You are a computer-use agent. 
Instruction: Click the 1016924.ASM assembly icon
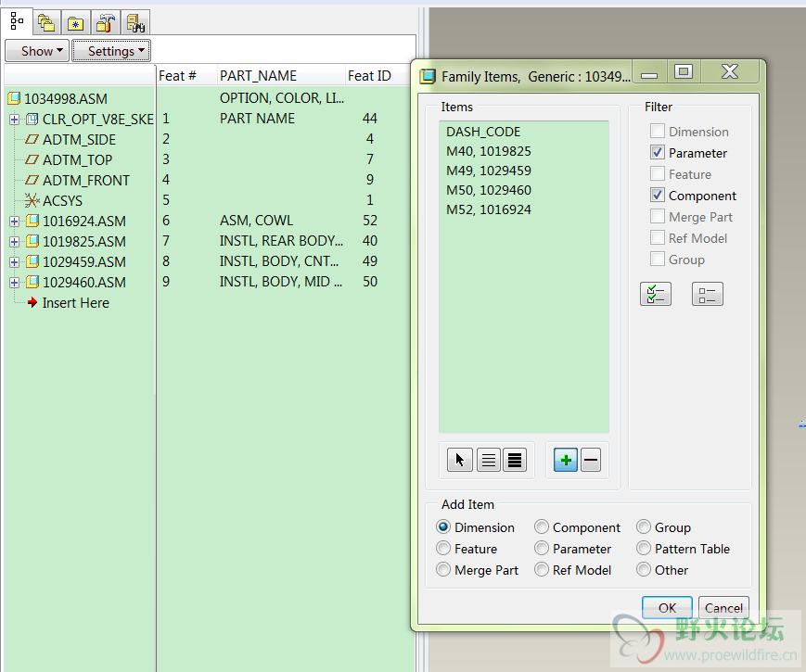point(32,221)
